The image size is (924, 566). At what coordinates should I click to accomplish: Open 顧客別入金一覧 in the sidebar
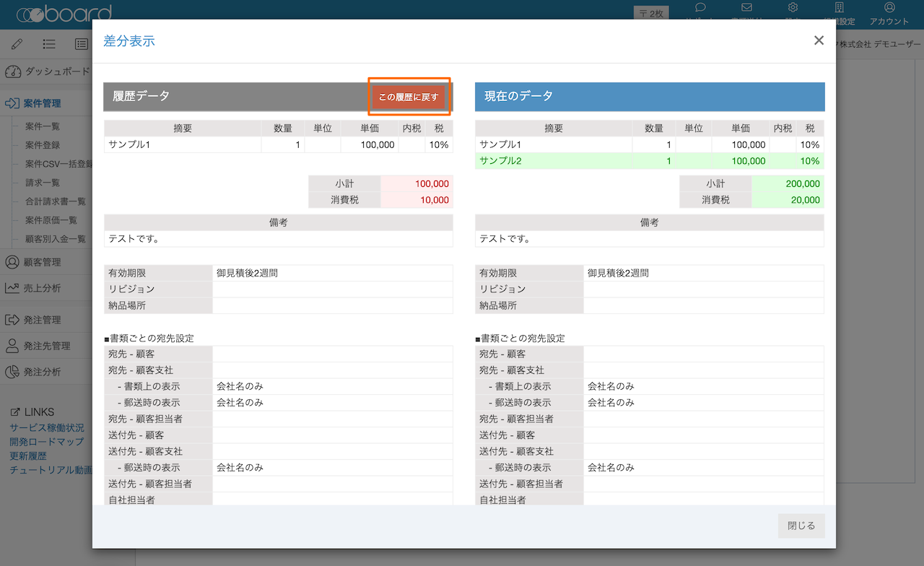(x=56, y=239)
